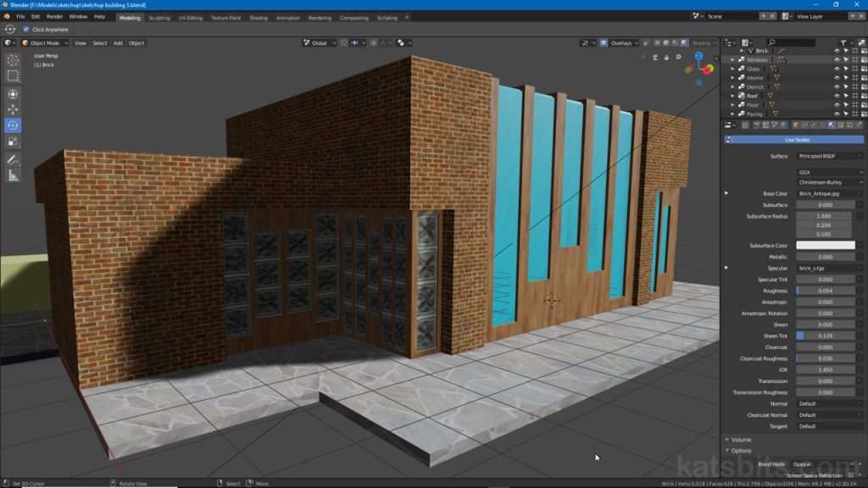
Task: Toggle visibility of the Paving collection
Action: [837, 114]
